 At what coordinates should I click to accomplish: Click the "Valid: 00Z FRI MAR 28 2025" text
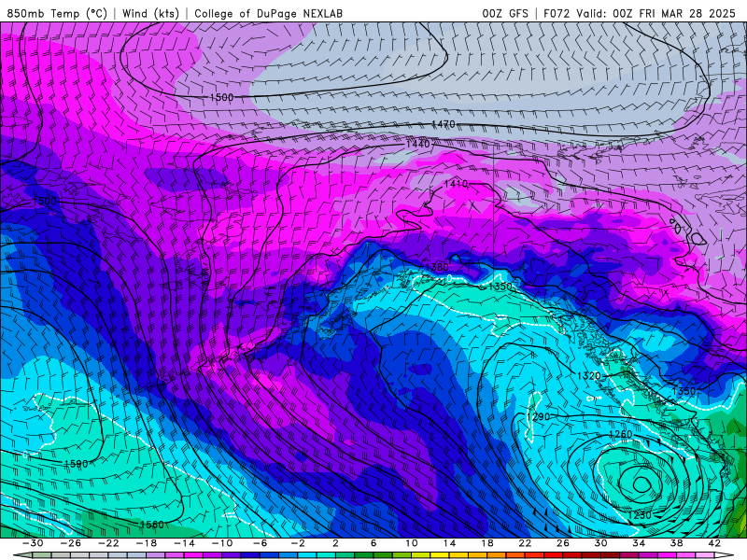(x=655, y=13)
